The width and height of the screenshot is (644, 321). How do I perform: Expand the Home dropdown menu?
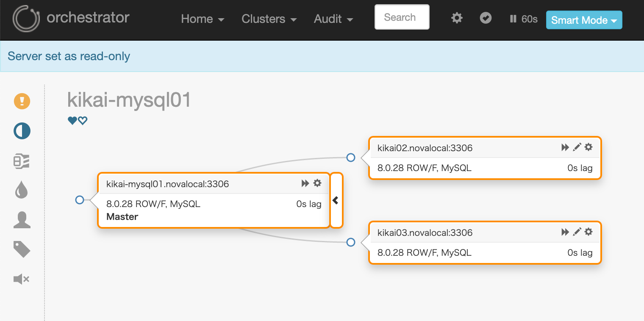point(203,19)
